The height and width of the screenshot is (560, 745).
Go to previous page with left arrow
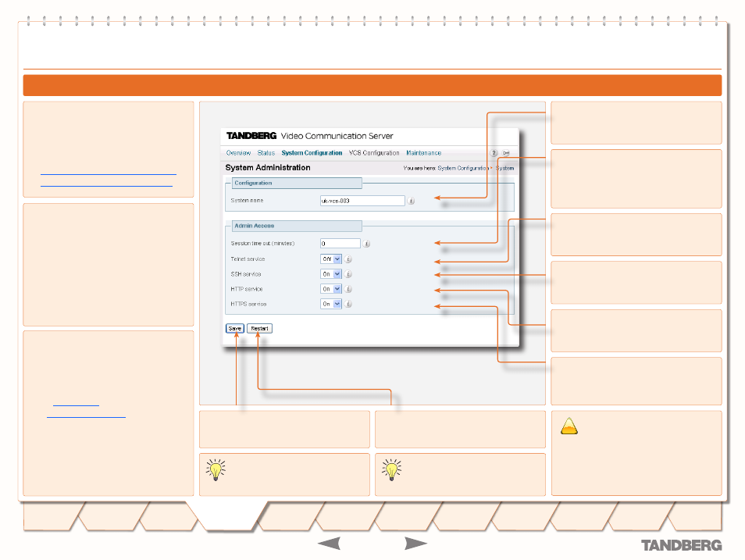(x=330, y=544)
